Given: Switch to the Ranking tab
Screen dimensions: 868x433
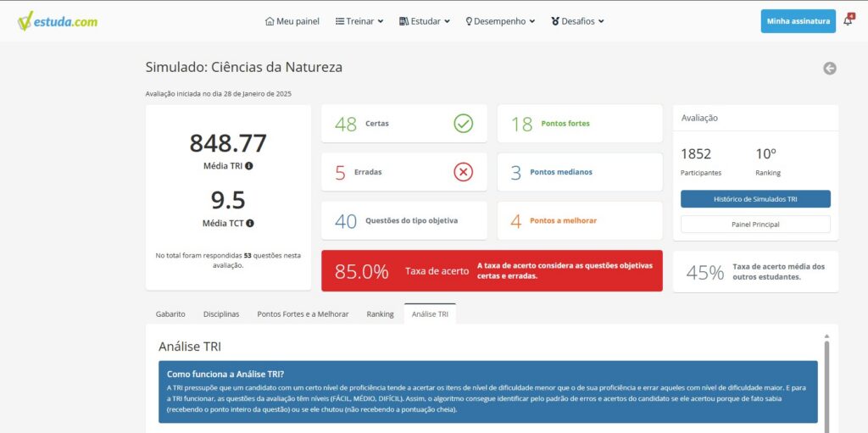Looking at the screenshot, I should [x=381, y=314].
